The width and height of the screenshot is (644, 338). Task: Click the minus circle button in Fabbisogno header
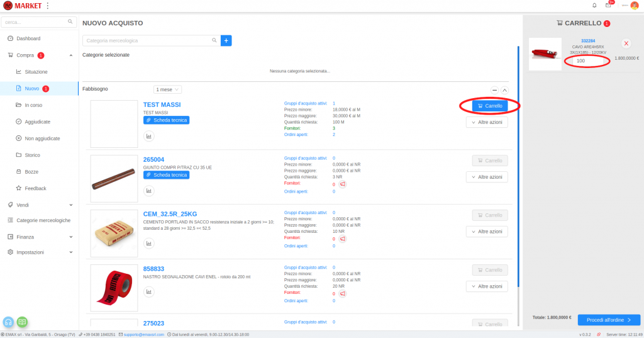pos(494,91)
